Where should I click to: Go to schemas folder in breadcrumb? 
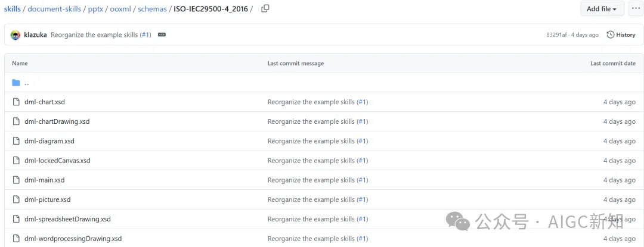pos(152,9)
